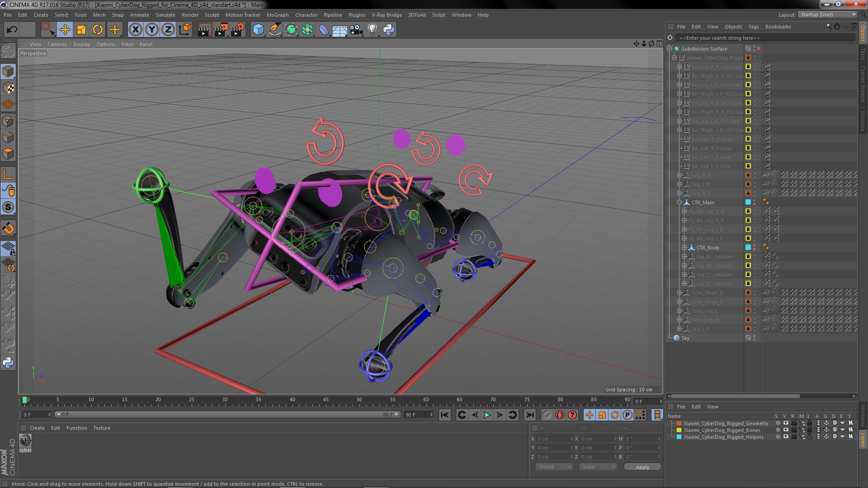Screen dimensions: 868x488
Task: Play animation forwards
Action: click(x=487, y=415)
